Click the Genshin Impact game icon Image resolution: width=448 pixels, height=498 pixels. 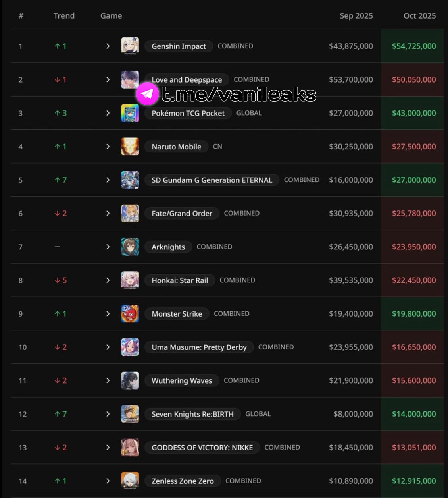(130, 46)
